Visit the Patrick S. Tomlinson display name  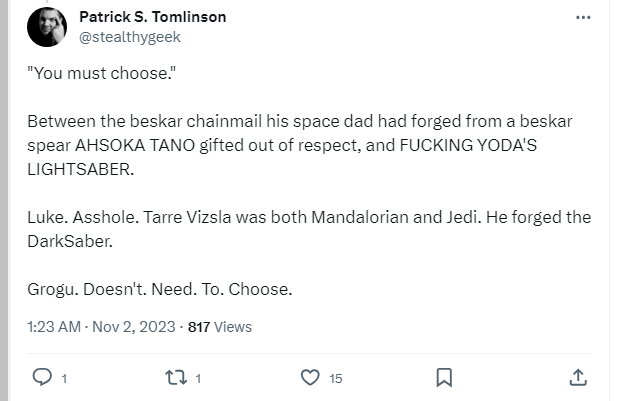click(x=153, y=17)
